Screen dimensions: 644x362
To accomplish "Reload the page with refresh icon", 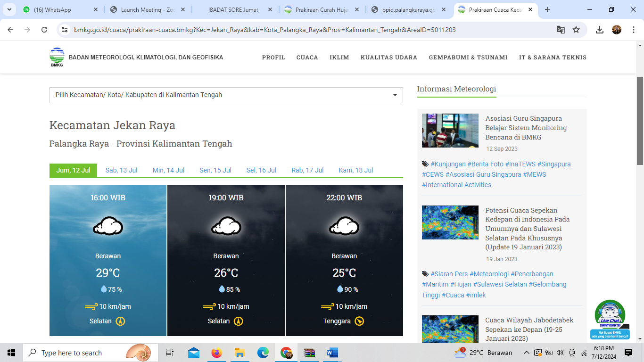I will pos(44,30).
